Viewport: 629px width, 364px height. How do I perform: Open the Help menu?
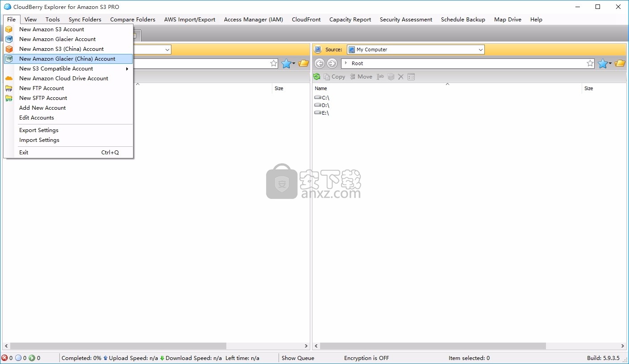[536, 19]
